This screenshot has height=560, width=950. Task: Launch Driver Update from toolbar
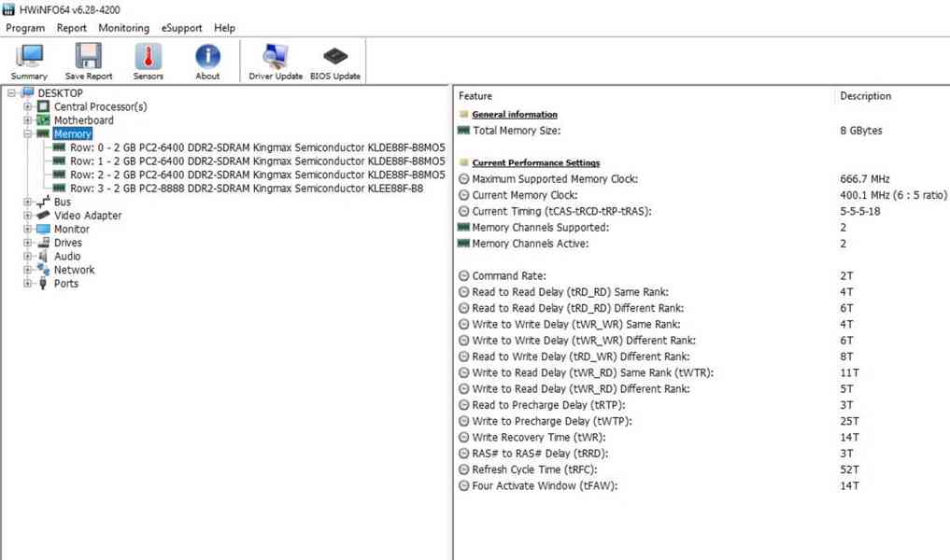click(276, 62)
